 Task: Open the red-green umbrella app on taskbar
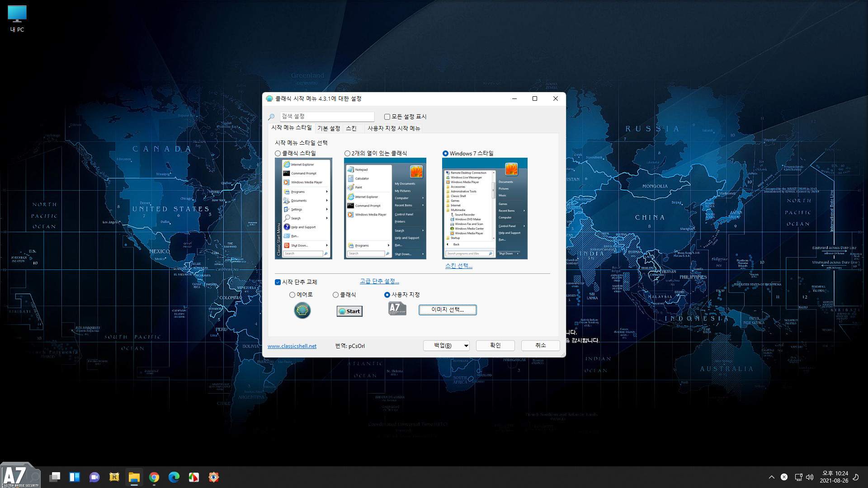tap(194, 477)
